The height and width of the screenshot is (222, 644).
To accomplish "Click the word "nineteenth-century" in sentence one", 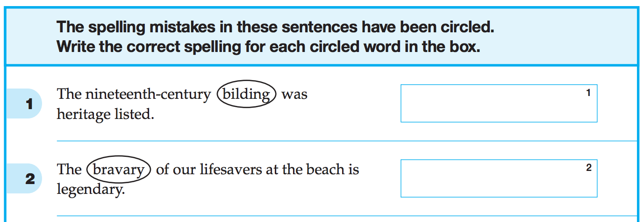I will (148, 94).
